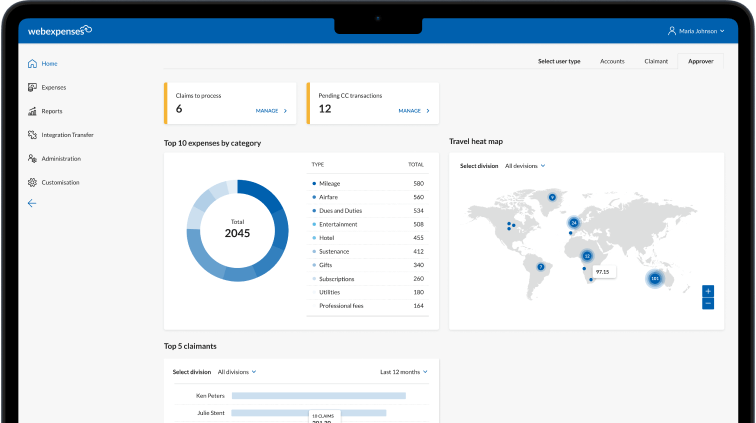The height and width of the screenshot is (423, 756).
Task: Click arrow beside Claims to process Manage
Action: (285, 111)
